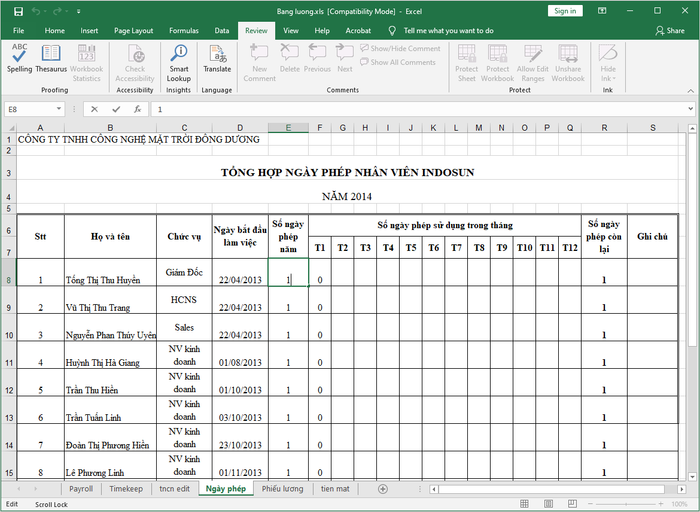
Task: Click the Share button
Action: [670, 30]
